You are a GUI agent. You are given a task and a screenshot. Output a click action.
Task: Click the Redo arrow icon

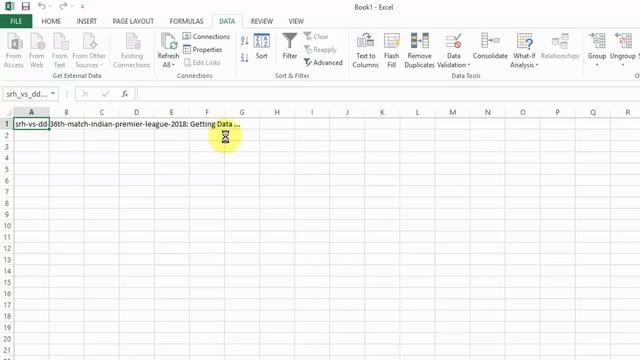[63, 6]
